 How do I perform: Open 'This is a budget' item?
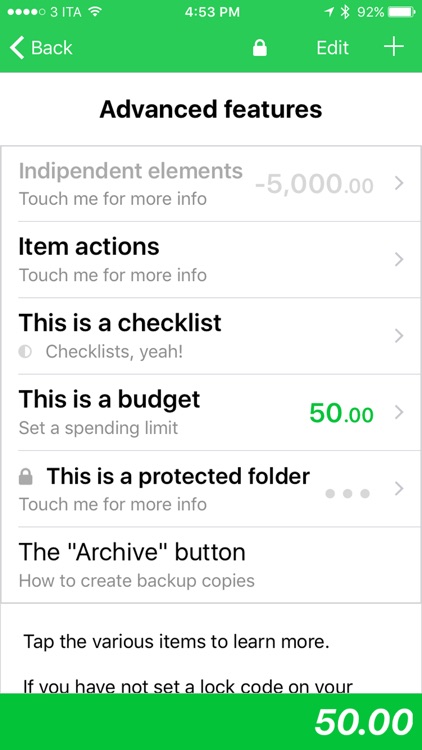point(211,412)
